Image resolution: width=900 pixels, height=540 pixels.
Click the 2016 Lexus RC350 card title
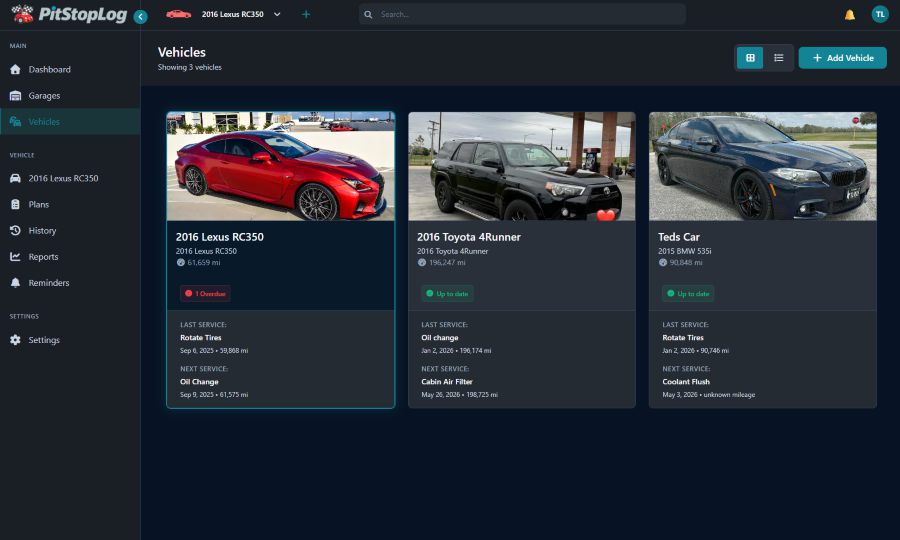pyautogui.click(x=219, y=237)
